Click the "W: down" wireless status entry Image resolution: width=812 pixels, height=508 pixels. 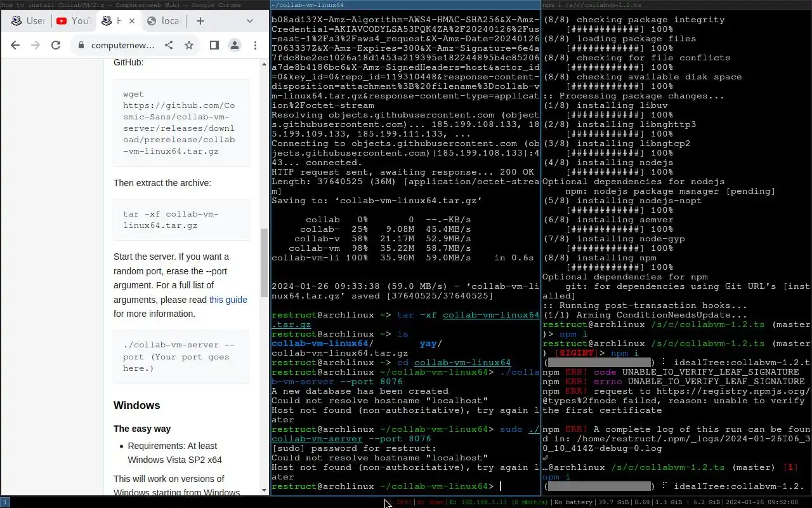431,502
